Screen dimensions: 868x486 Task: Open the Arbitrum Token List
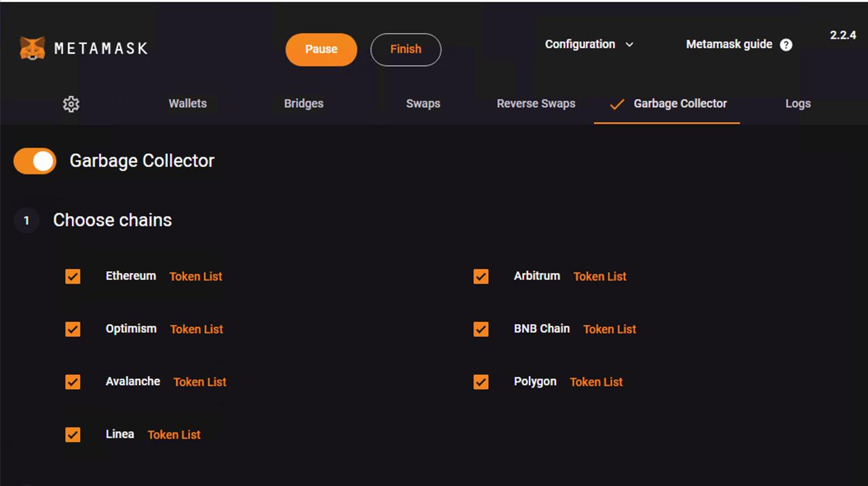coord(600,277)
